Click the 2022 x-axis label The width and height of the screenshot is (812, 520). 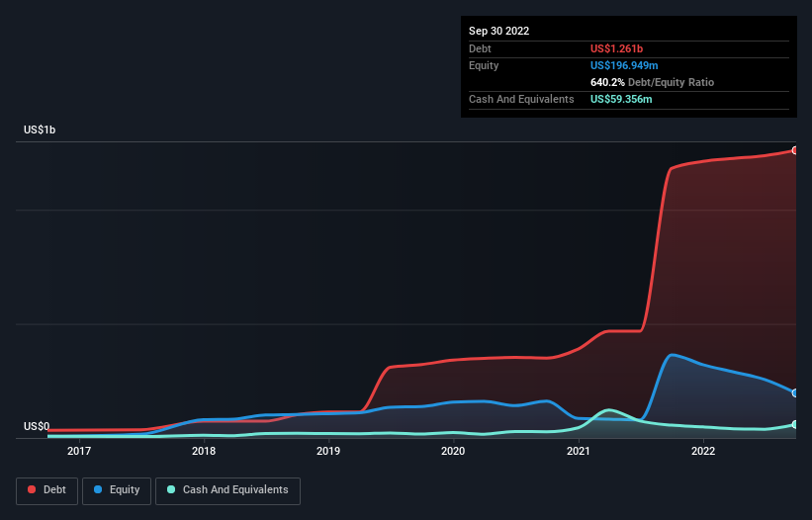(703, 451)
